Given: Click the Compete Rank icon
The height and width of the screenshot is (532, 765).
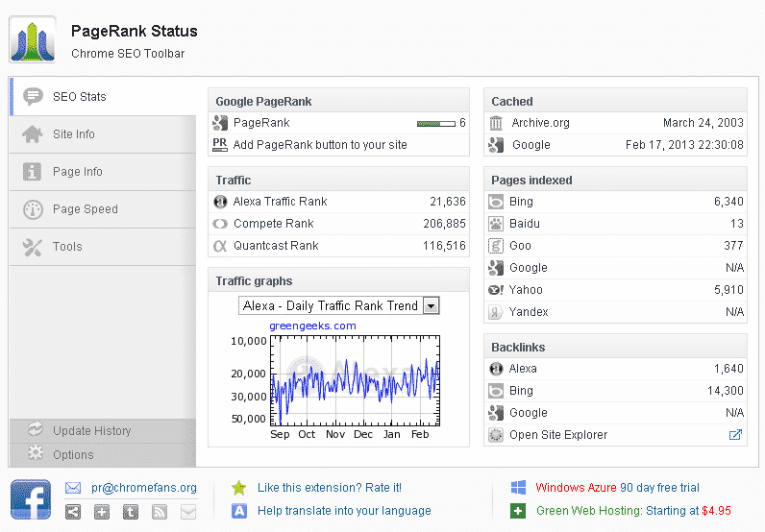Looking at the screenshot, I should [220, 224].
